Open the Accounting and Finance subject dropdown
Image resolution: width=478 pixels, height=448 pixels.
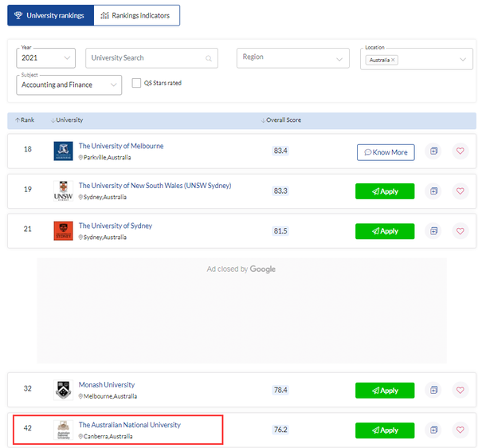[x=69, y=84]
